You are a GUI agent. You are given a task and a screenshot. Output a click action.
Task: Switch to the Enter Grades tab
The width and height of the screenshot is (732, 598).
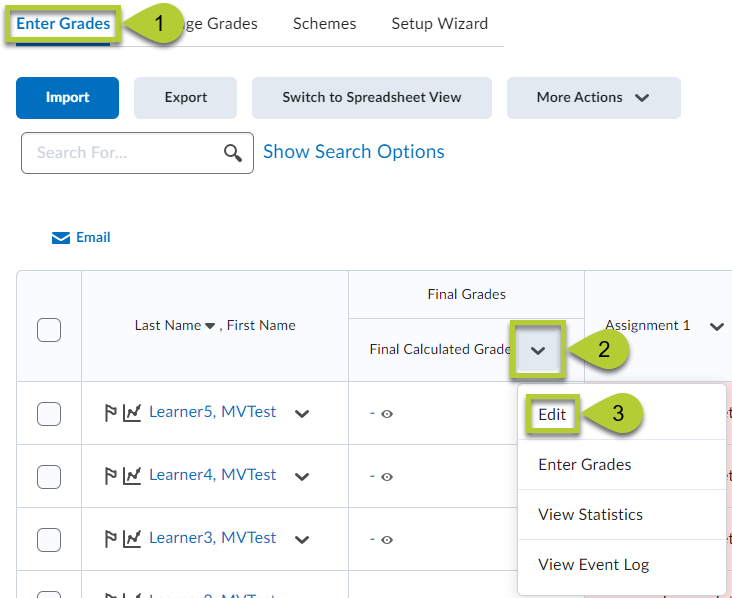[63, 24]
